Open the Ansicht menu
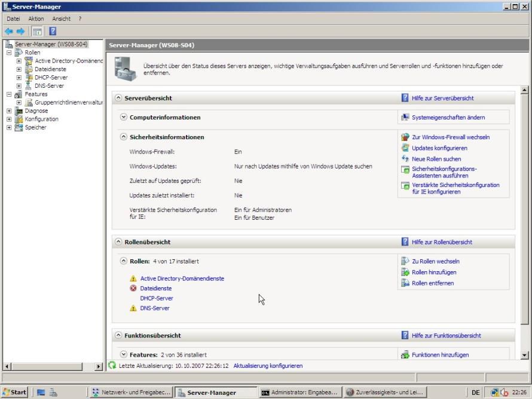This screenshot has height=399, width=532. click(x=62, y=19)
